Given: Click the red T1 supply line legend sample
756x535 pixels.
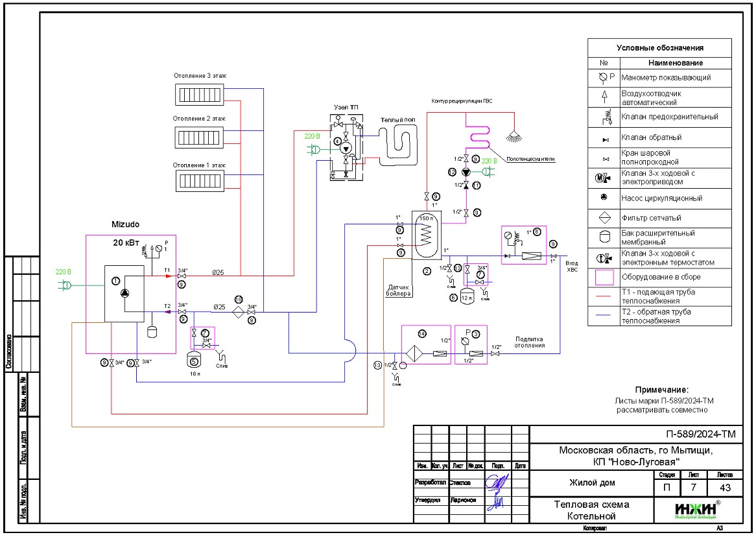Looking at the screenshot, I should click(604, 292).
